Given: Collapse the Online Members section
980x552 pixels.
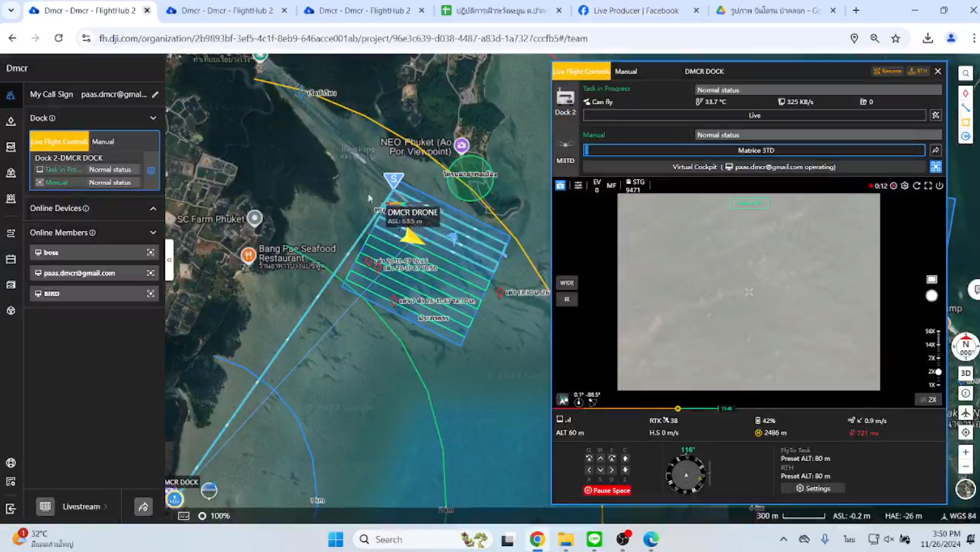Looking at the screenshot, I should click(x=153, y=232).
